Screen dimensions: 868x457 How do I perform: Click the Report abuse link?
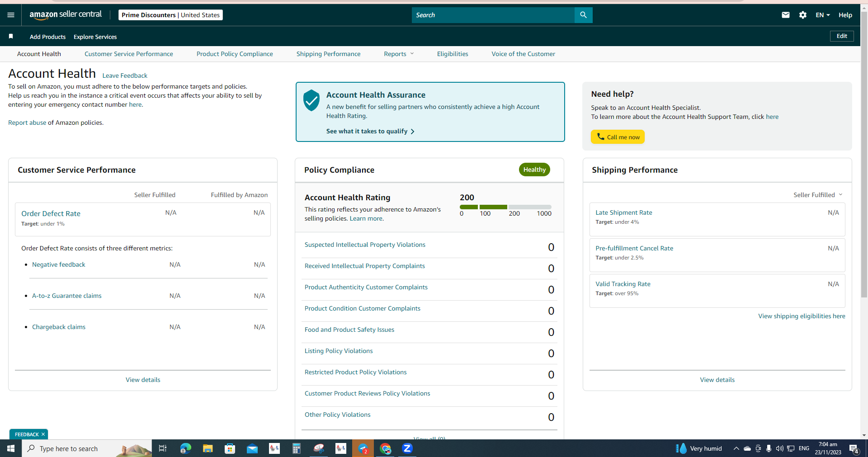tap(27, 122)
